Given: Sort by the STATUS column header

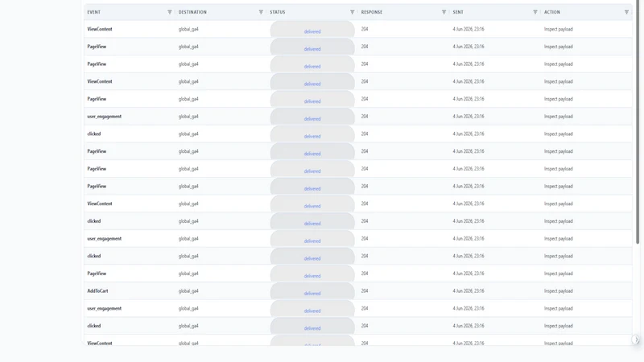Looking at the screenshot, I should coord(277,12).
